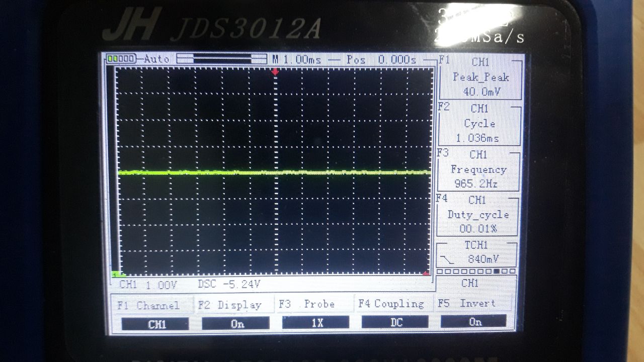Change the probe attenuation "1X" setting
The height and width of the screenshot is (362, 644).
[x=315, y=323]
